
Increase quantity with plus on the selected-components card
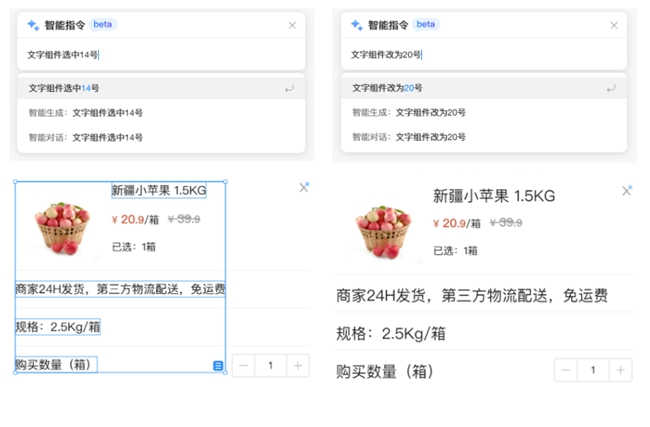(297, 366)
